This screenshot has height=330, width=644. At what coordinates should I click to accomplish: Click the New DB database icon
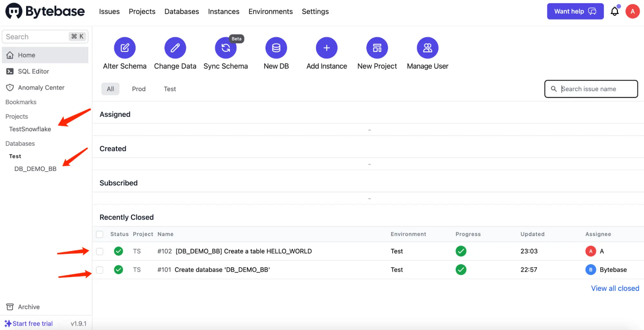tap(276, 48)
